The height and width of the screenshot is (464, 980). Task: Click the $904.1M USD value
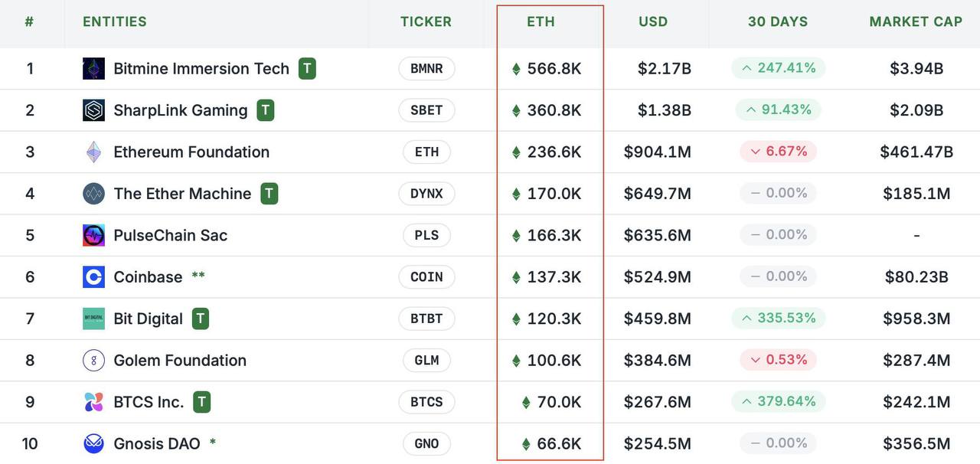[658, 152]
